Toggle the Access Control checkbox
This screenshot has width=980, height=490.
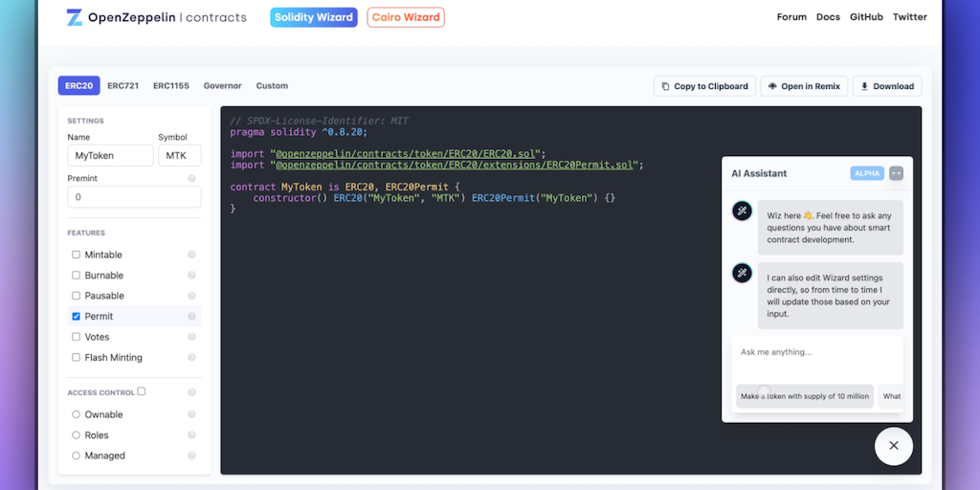pos(142,391)
